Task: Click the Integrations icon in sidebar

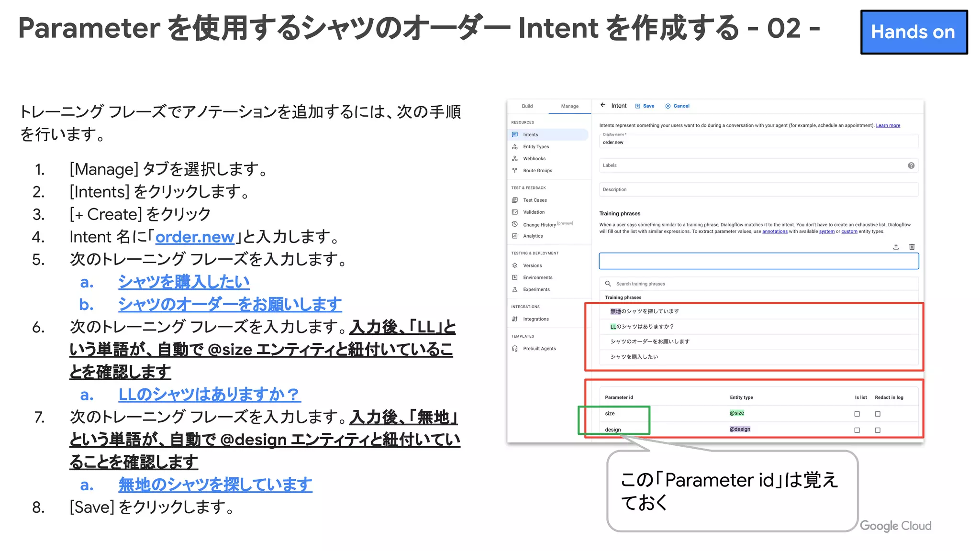Action: pyautogui.click(x=515, y=319)
